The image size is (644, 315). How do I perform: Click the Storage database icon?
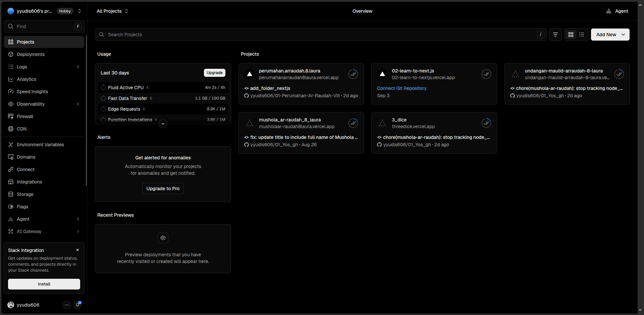(x=11, y=194)
